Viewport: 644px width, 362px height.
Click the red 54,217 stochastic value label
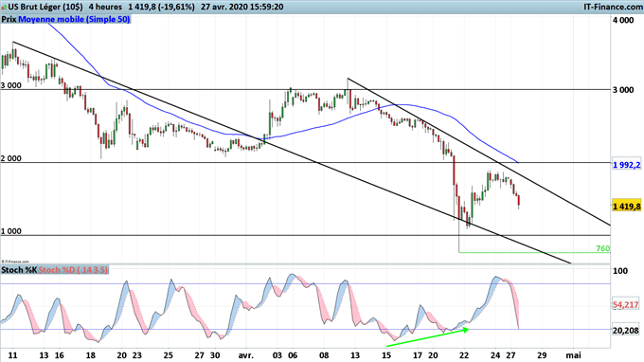point(625,305)
